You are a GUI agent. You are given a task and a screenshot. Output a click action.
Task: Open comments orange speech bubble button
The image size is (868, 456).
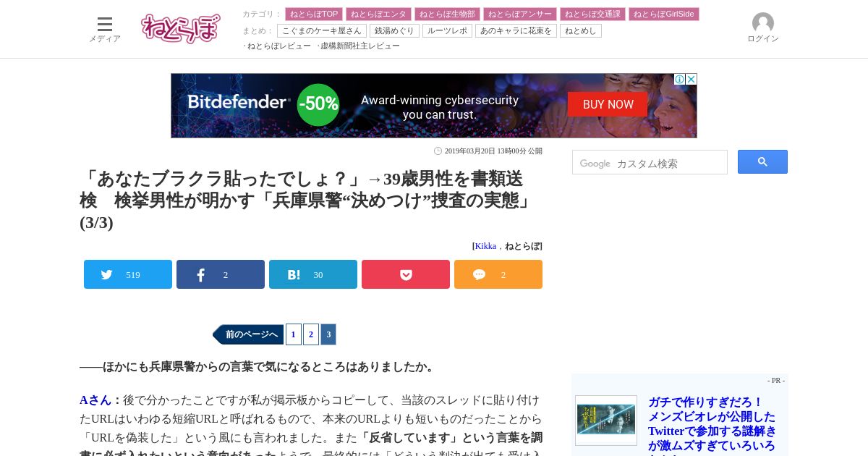[x=498, y=274]
